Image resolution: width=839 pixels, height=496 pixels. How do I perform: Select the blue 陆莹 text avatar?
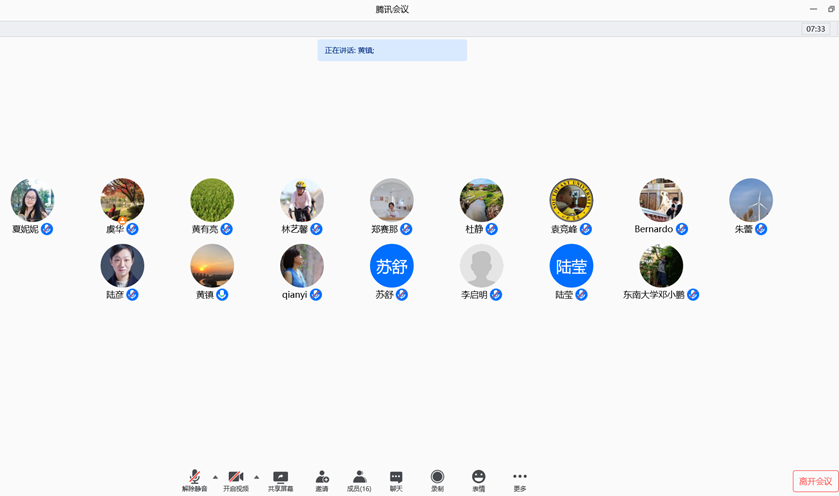(x=571, y=266)
